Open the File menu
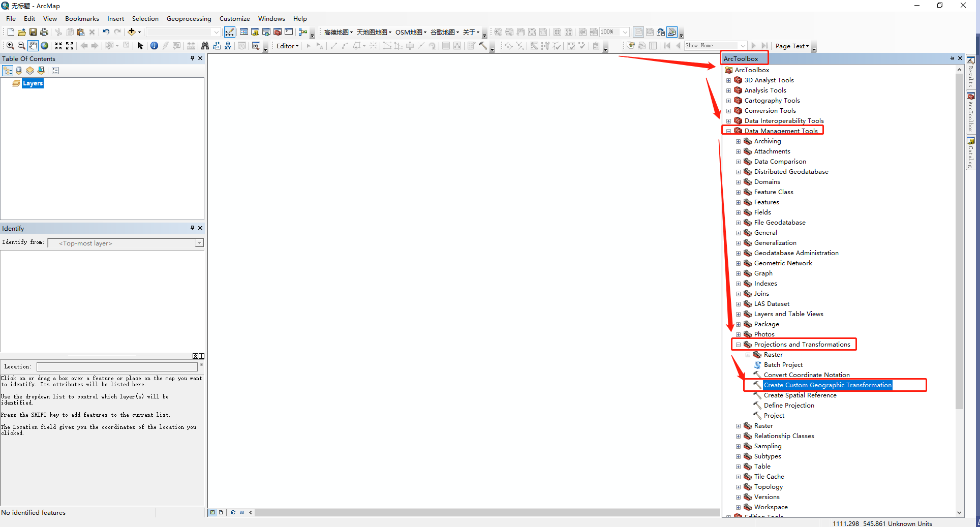980x527 pixels. (x=11, y=19)
